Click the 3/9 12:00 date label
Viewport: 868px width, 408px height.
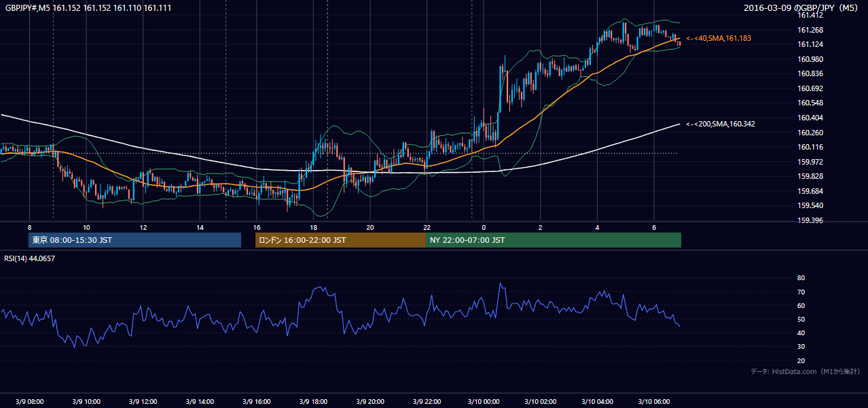point(143,402)
